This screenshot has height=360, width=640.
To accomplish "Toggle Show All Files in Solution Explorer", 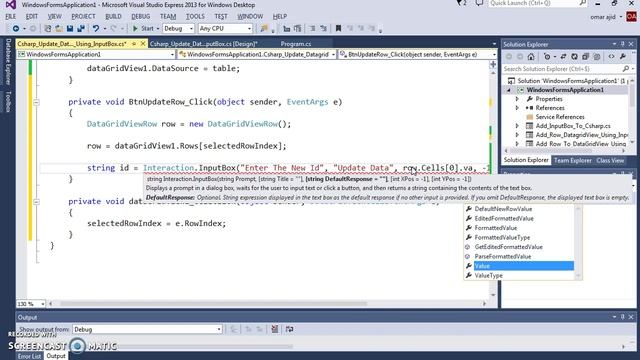I will [x=596, y=57].
